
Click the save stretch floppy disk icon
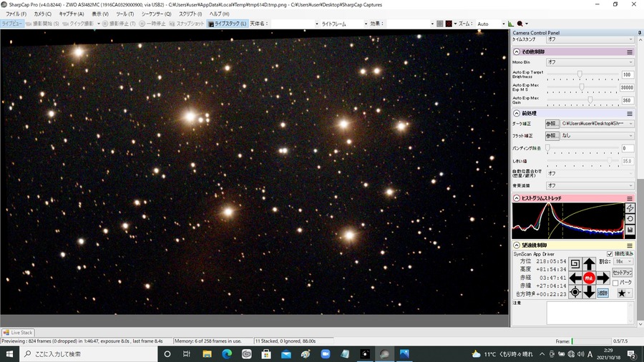pyautogui.click(x=630, y=230)
